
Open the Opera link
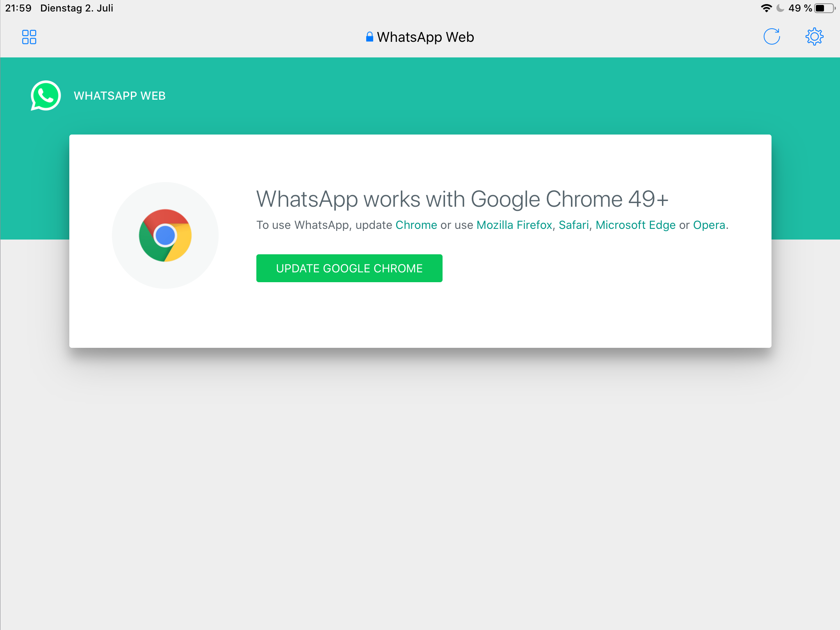709,225
